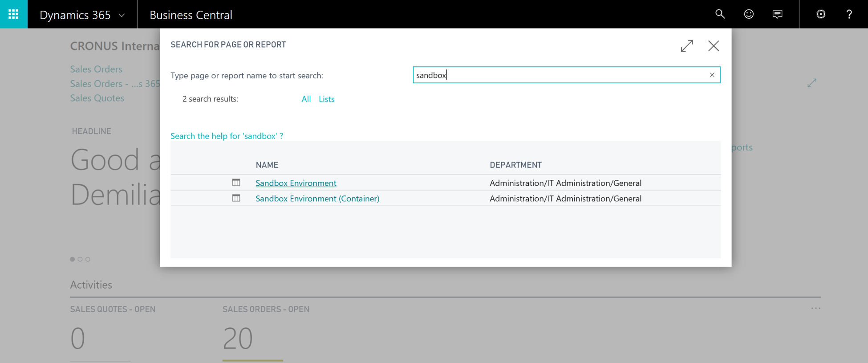Click the smiley feedback icon
The image size is (868, 363).
coord(749,14)
